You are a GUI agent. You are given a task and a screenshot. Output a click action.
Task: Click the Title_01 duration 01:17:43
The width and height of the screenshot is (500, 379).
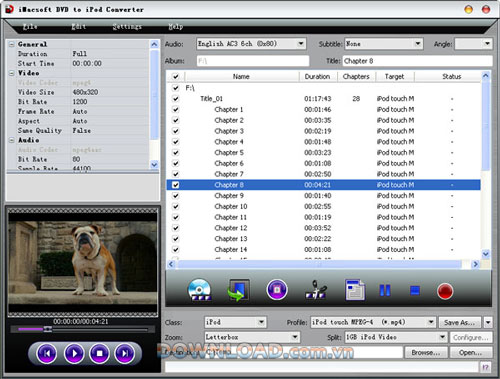tap(318, 99)
